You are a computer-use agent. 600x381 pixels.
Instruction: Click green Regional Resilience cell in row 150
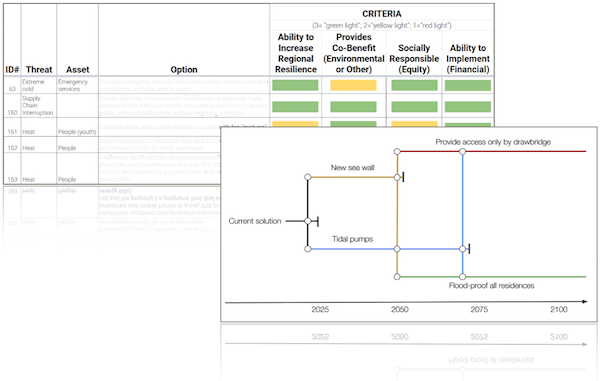tap(295, 107)
